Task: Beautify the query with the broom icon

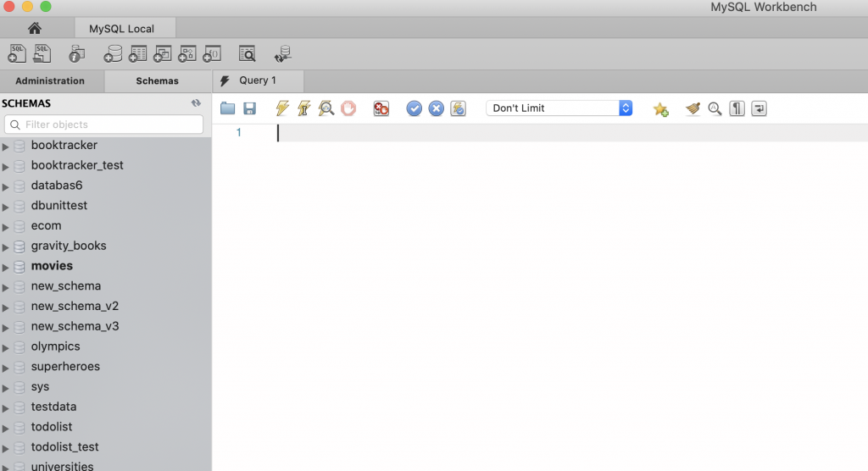Action: 693,108
